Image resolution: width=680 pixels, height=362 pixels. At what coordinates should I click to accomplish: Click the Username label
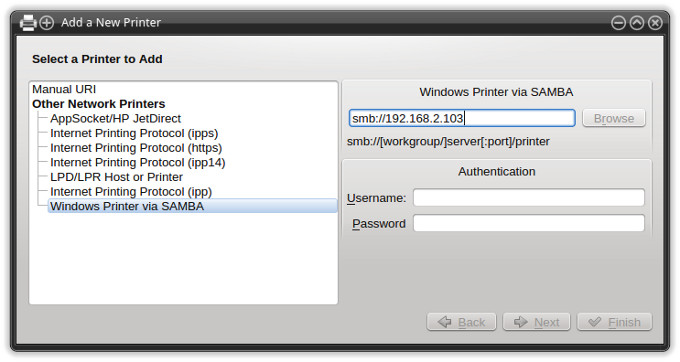point(376,198)
